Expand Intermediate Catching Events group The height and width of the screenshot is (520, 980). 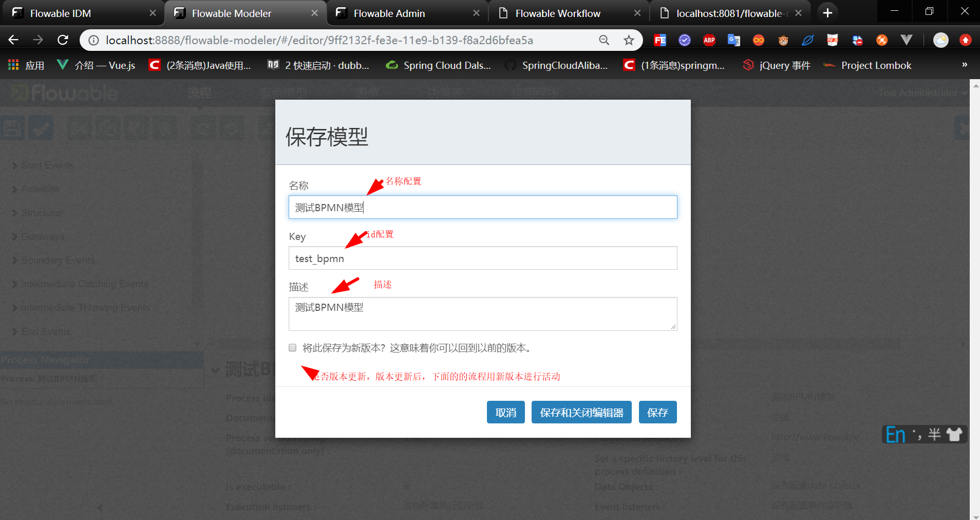[x=80, y=284]
